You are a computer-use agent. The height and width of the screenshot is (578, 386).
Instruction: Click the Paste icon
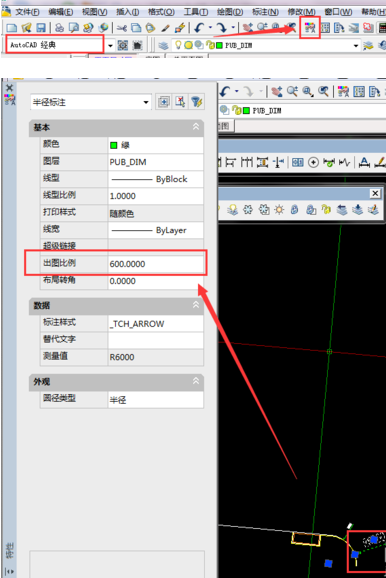150,28
